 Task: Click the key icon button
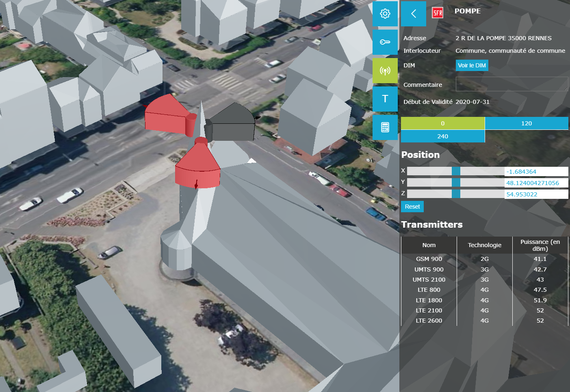385,42
